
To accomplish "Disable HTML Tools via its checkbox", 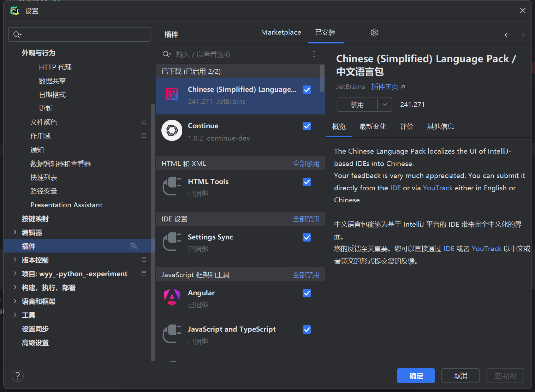I will point(307,182).
